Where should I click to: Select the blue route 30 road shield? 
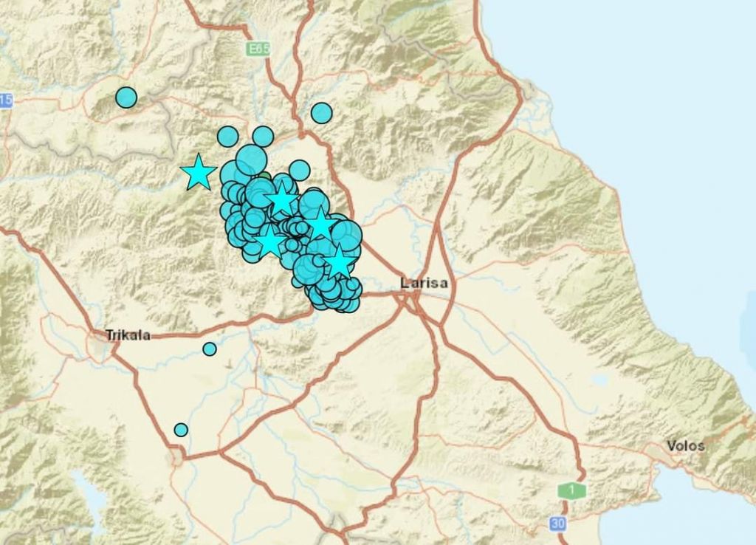point(559,524)
